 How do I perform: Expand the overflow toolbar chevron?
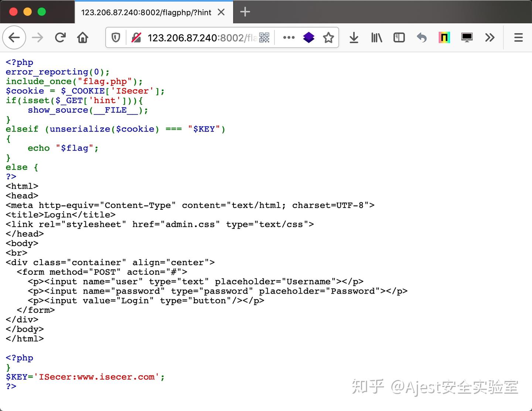tap(490, 37)
